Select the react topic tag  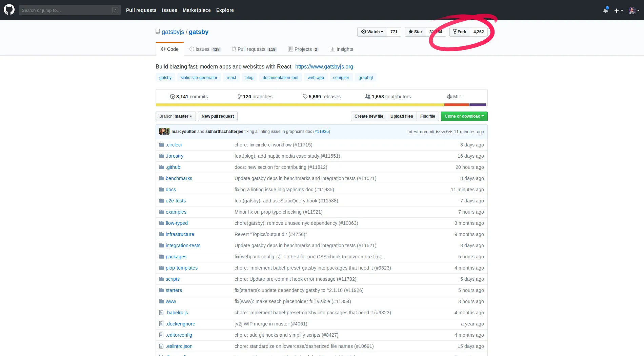(232, 78)
